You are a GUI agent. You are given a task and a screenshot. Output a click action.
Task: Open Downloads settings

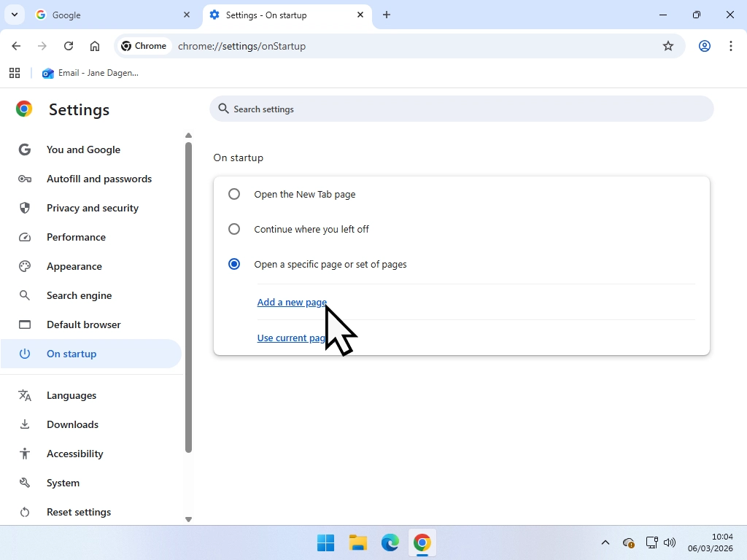(x=91, y=425)
